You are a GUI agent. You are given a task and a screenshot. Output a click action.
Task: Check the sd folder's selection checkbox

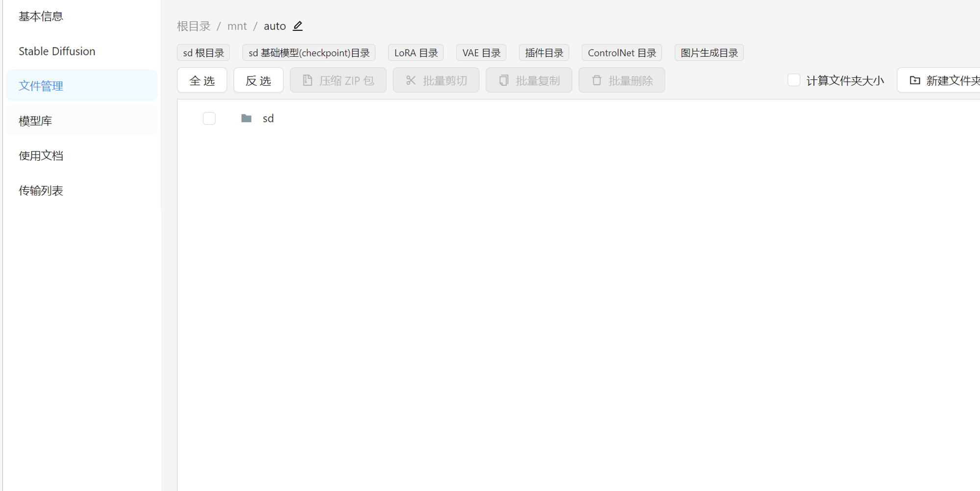coord(209,118)
